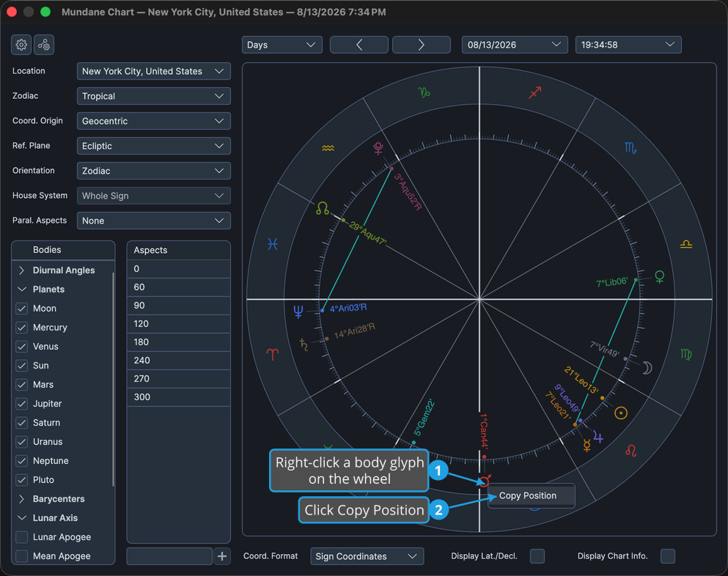The width and height of the screenshot is (728, 576).
Task: Click the Sun glyph on the wheel
Action: [621, 413]
